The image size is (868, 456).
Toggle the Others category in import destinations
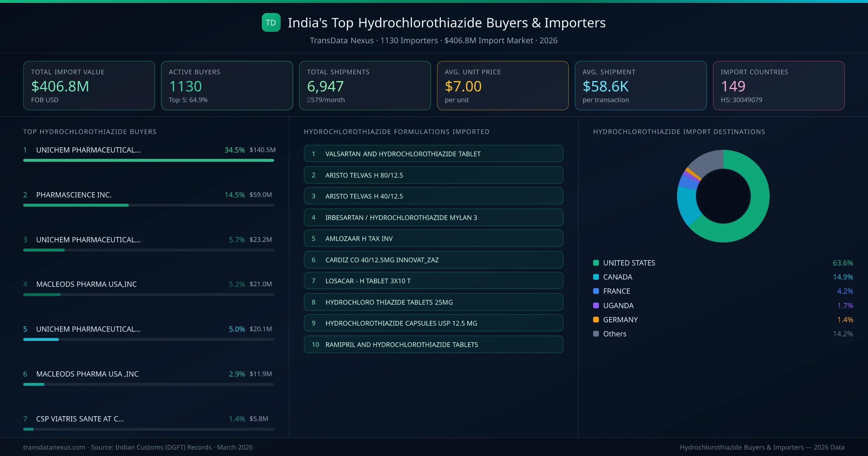pyautogui.click(x=614, y=334)
